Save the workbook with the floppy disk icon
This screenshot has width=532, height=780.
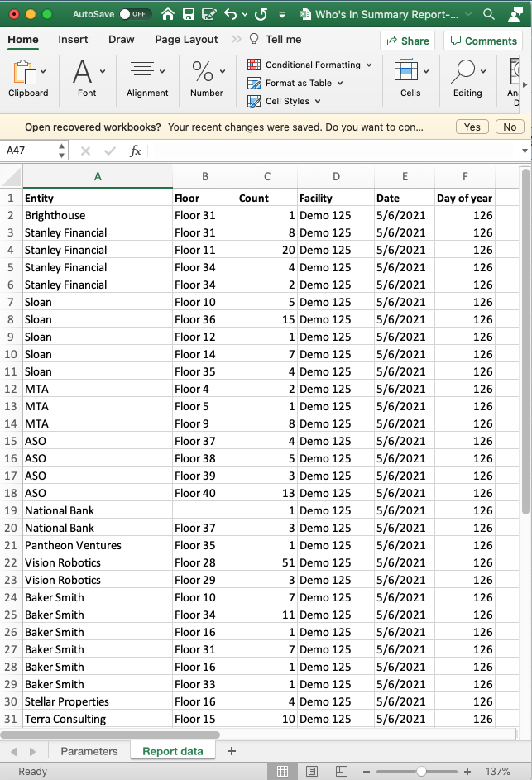click(188, 14)
